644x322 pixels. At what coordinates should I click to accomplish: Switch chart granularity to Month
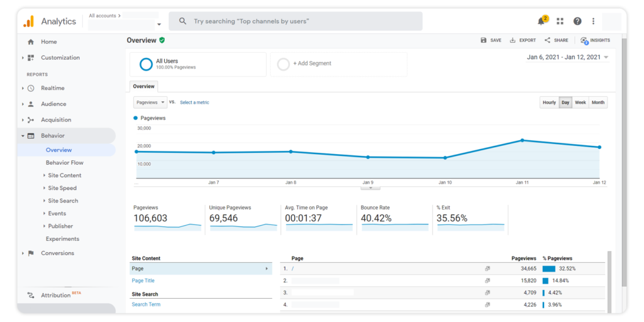point(597,103)
